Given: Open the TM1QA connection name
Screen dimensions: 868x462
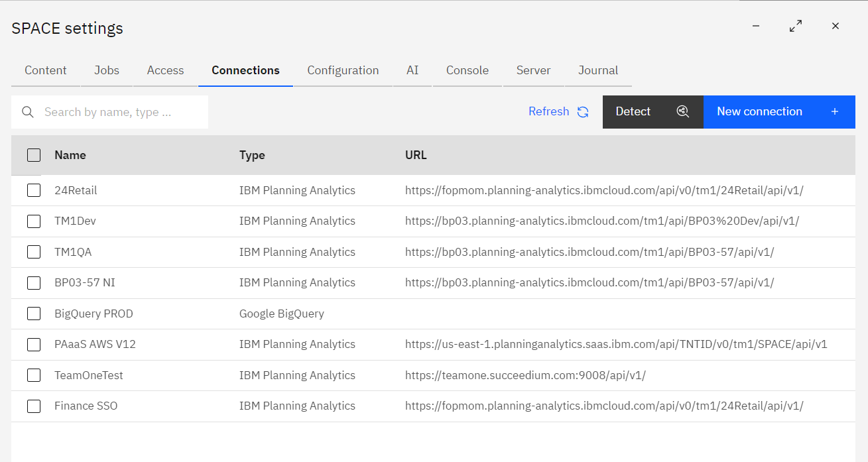Looking at the screenshot, I should (73, 252).
